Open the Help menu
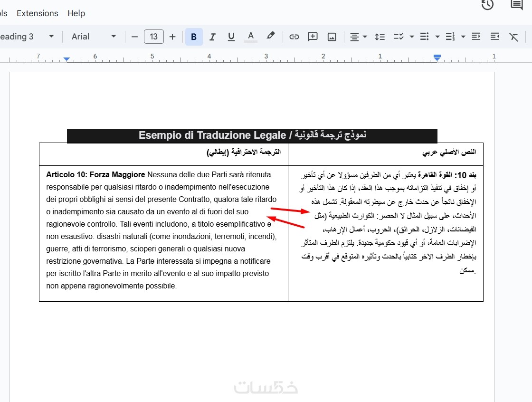Image resolution: width=532 pixels, height=402 pixels. [76, 13]
